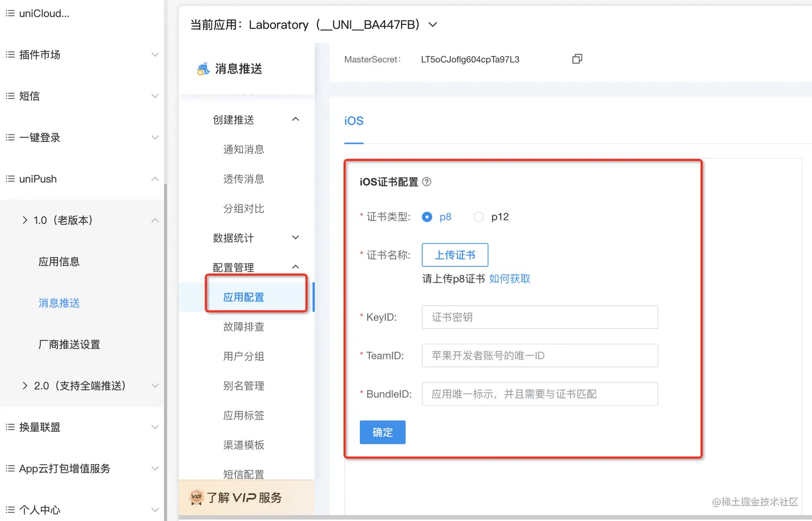Expand 数据统计 section
Screen dimensions: 812x521
(295, 237)
